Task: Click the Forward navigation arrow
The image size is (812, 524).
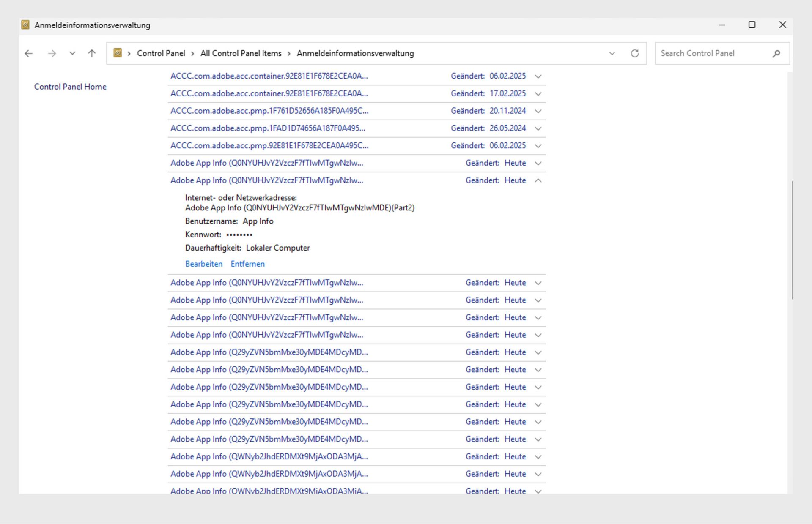Action: [x=52, y=53]
